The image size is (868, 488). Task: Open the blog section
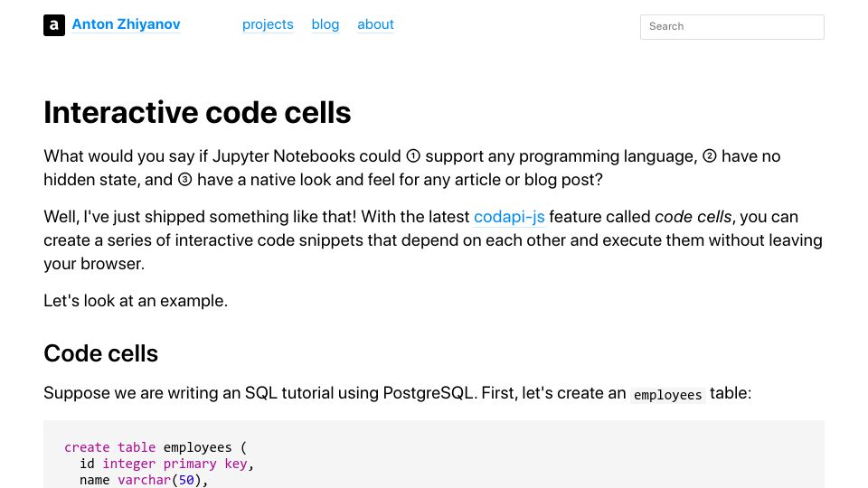pos(325,24)
